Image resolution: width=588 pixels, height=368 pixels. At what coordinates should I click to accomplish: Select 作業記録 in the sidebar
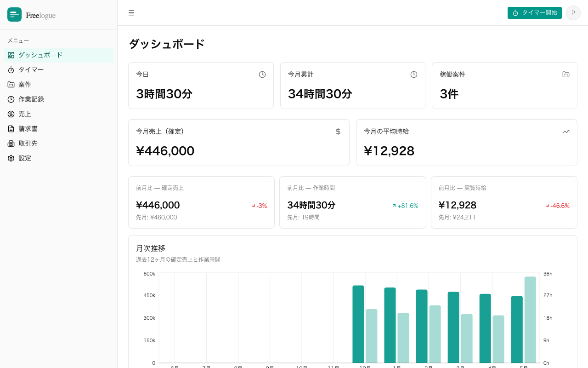coord(58,99)
